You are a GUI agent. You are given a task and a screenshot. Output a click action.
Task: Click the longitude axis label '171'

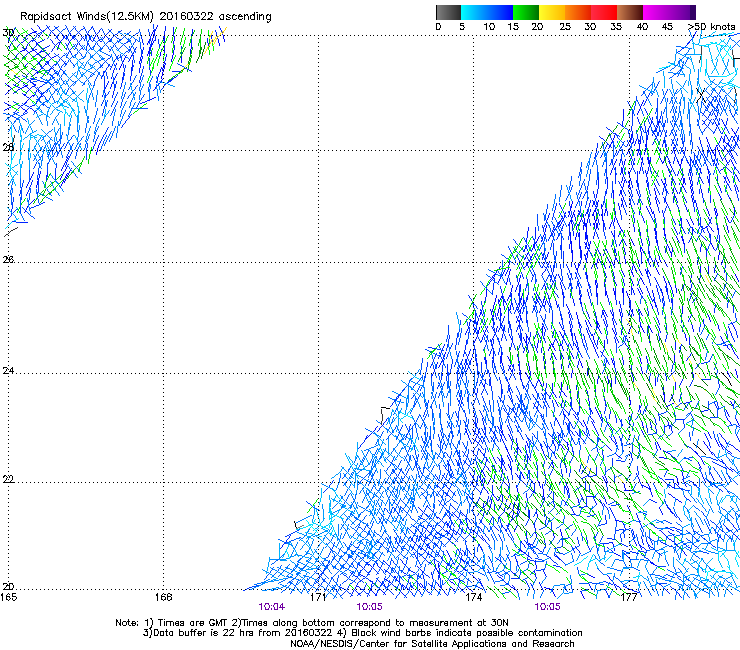tap(318, 597)
